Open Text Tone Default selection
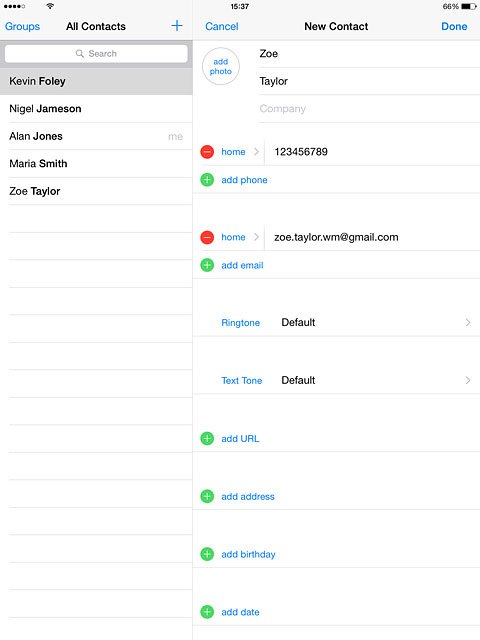Viewport: 480px width, 640px height. pos(336,380)
